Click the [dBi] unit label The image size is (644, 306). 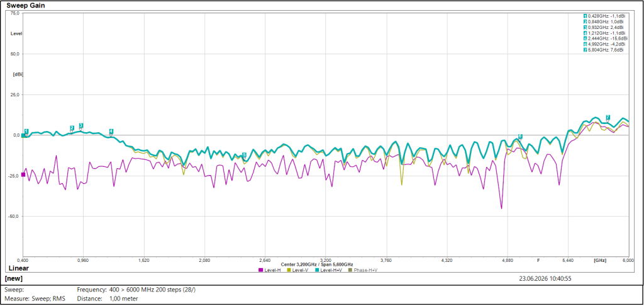pos(18,74)
